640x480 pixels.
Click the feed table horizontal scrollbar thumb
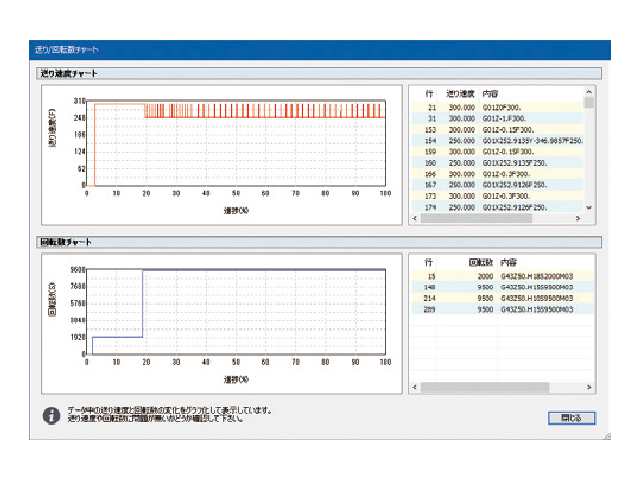(x=476, y=218)
